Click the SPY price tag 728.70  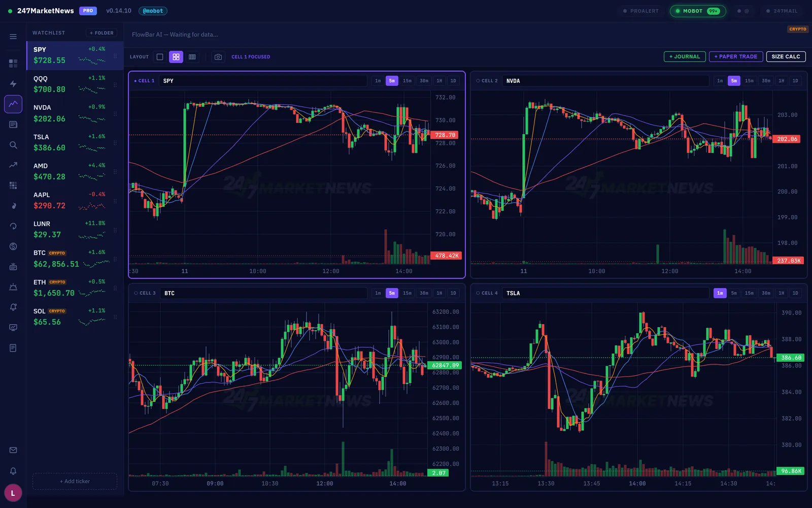445,135
